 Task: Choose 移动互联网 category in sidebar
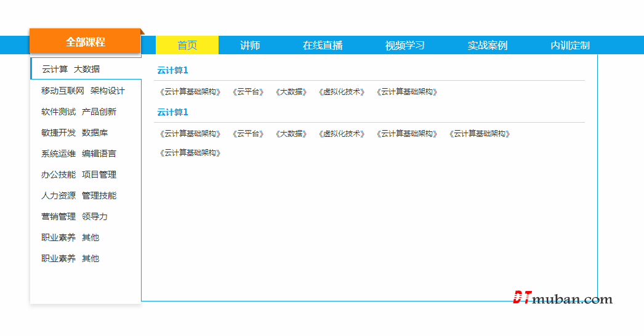coord(63,91)
